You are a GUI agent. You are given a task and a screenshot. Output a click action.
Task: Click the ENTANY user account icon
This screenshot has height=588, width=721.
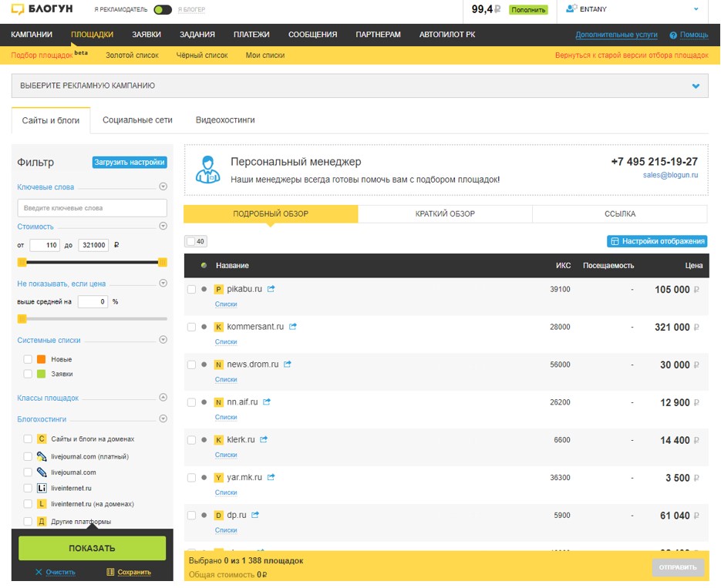click(571, 8)
